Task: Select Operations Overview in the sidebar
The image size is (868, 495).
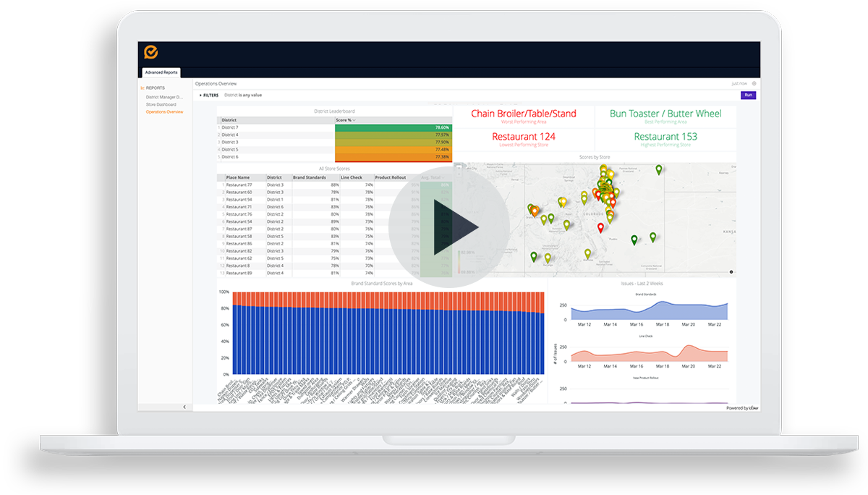Action: [164, 113]
